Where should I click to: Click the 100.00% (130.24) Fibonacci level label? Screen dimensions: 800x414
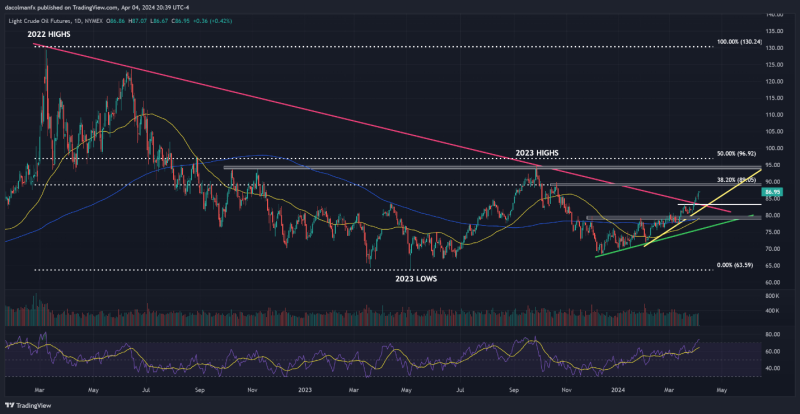[x=739, y=41]
